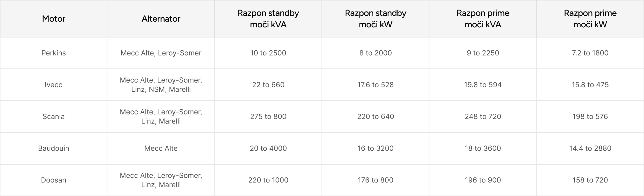Select Doosan standby kVA 220 to 1000
The height and width of the screenshot is (196, 644).
[268, 180]
